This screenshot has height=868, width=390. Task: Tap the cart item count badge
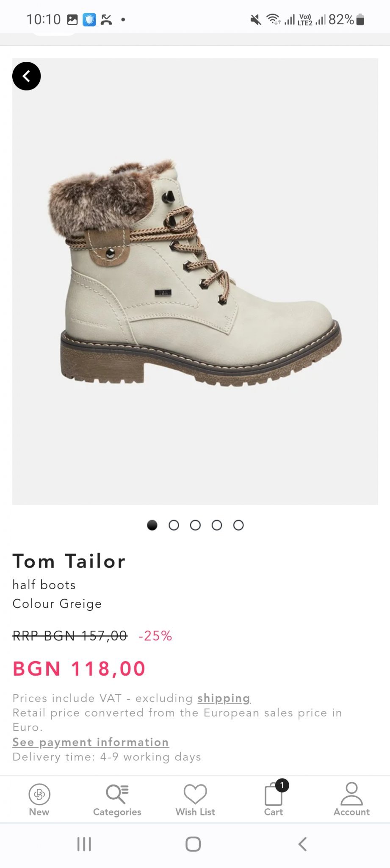click(282, 785)
